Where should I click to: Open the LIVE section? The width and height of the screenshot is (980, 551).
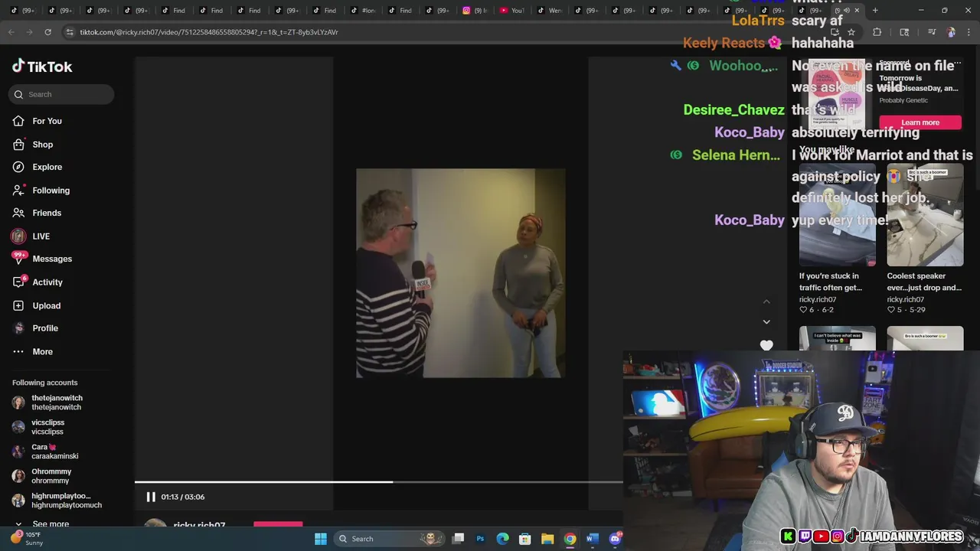[31, 236]
